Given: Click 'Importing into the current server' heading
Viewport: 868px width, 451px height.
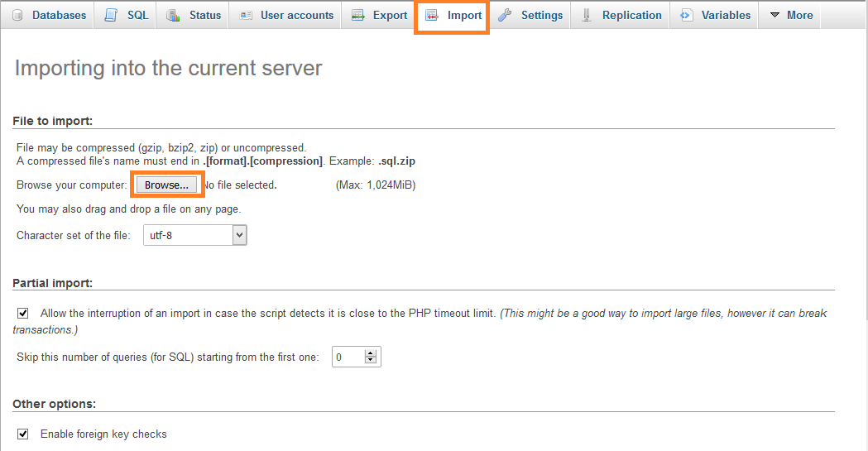Looking at the screenshot, I should [168, 68].
